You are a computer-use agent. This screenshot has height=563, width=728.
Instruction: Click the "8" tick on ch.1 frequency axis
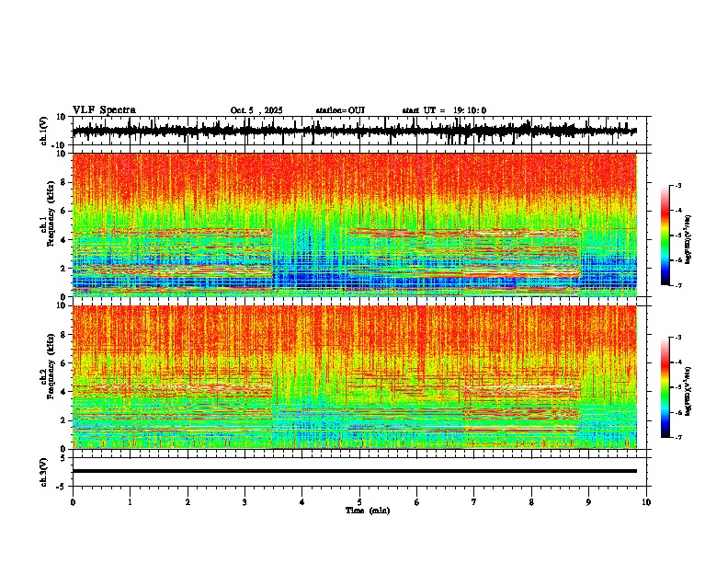coord(64,182)
